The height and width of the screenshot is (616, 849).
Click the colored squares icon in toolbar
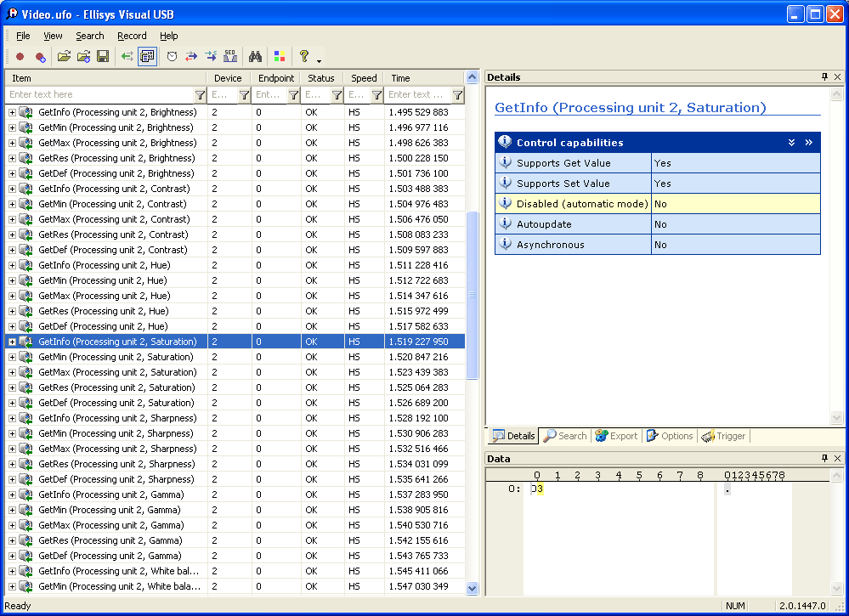[x=279, y=57]
